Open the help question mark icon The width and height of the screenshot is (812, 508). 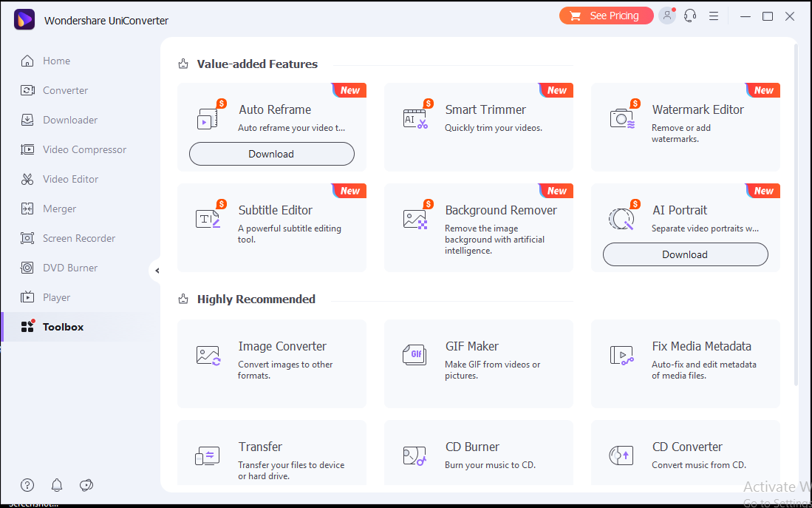[27, 485]
